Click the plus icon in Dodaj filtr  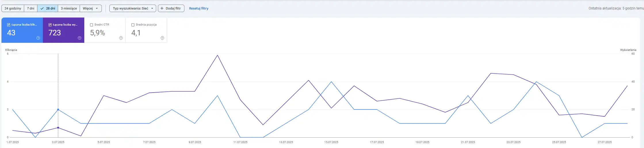click(x=162, y=8)
